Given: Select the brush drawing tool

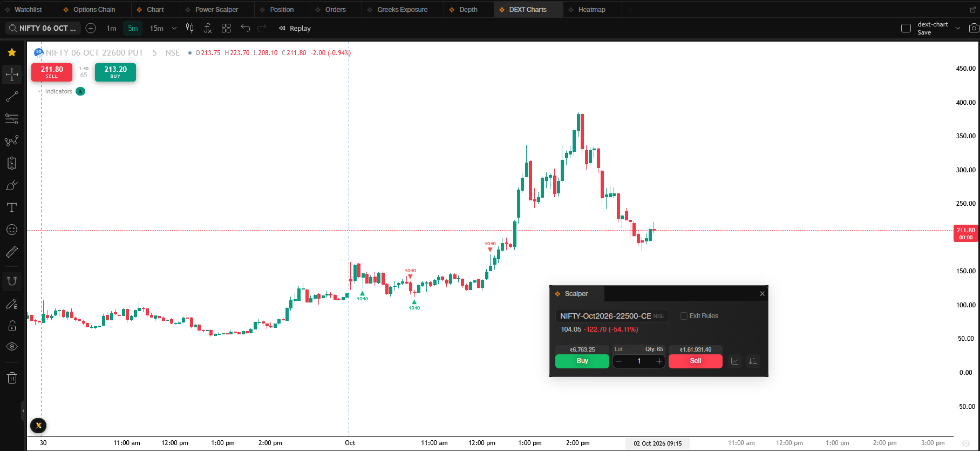Looking at the screenshot, I should (x=12, y=185).
